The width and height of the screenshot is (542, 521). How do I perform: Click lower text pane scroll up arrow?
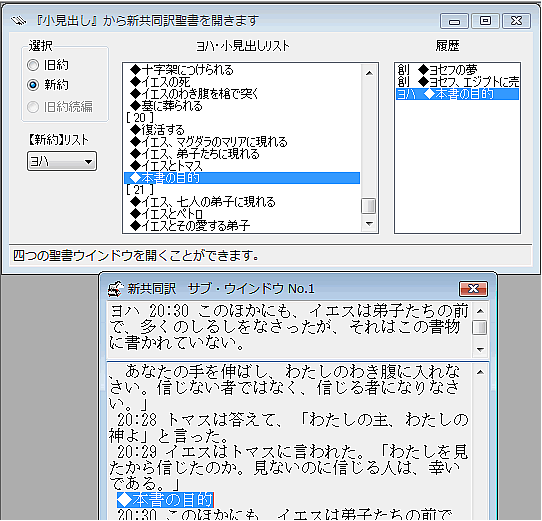pyautogui.click(x=480, y=372)
